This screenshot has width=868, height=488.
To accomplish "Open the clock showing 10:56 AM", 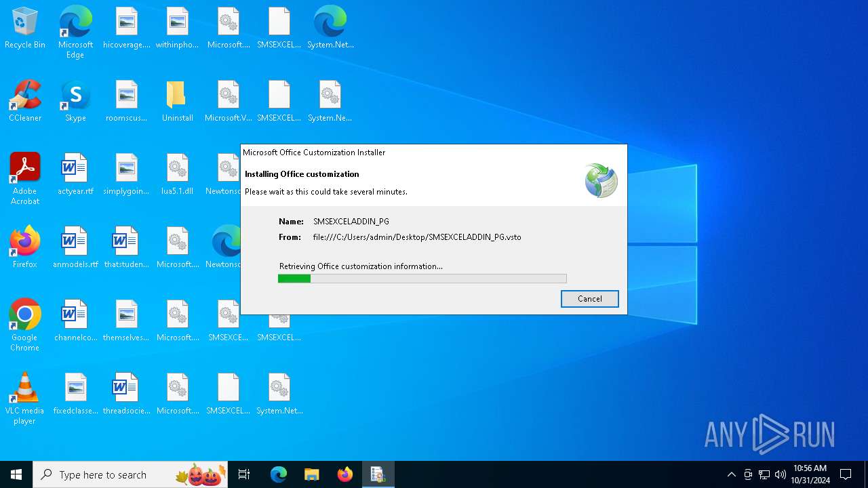I will 810,474.
